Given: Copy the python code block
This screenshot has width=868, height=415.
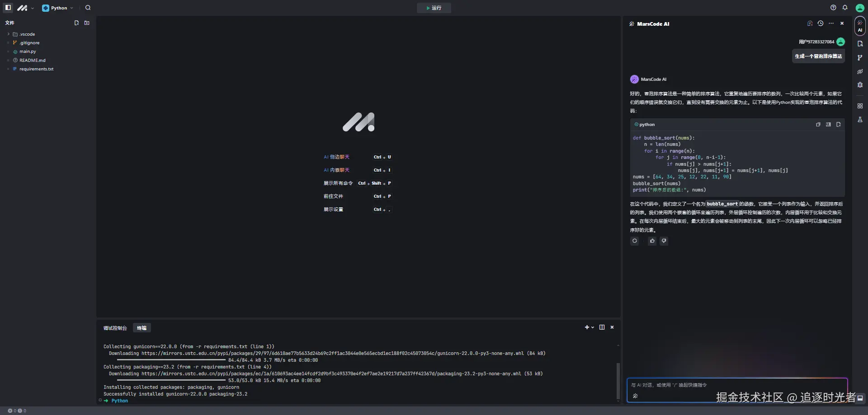Looking at the screenshot, I should (x=818, y=125).
